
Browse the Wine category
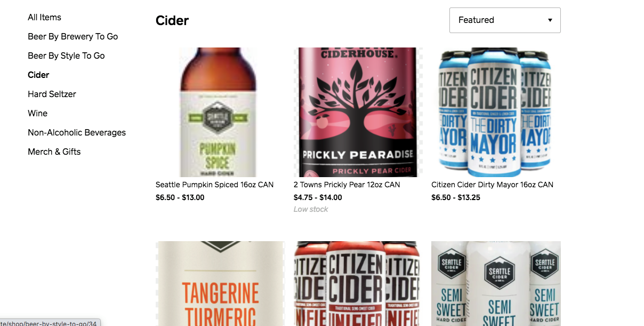click(x=37, y=113)
